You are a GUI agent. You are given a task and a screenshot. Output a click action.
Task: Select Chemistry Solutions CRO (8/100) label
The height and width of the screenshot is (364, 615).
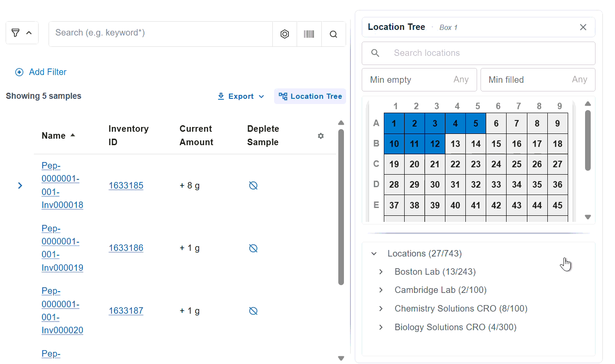(461, 309)
